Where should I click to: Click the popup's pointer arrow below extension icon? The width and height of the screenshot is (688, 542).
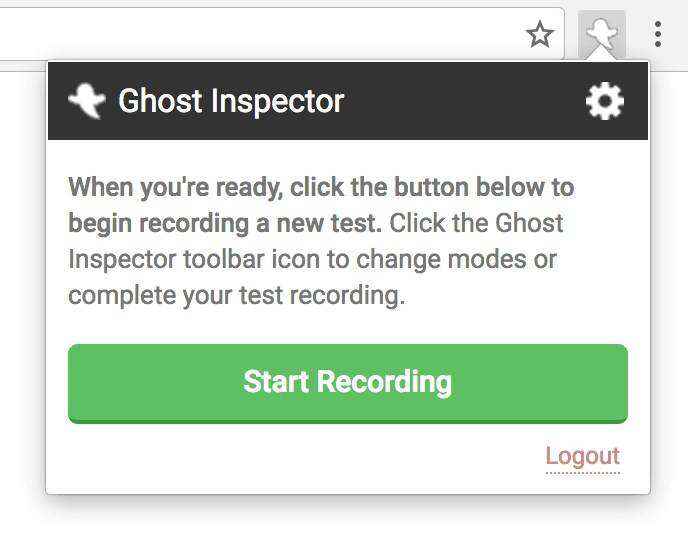pyautogui.click(x=602, y=56)
